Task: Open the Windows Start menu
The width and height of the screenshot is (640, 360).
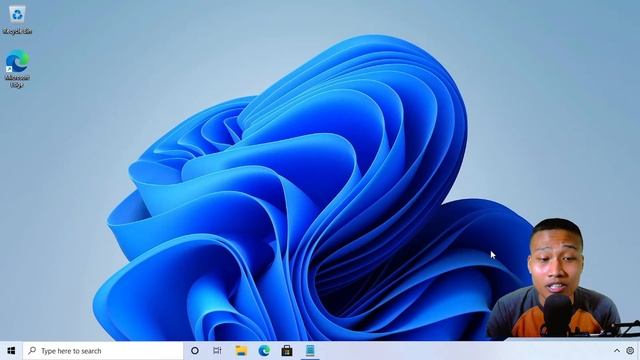Action: pyautogui.click(x=11, y=351)
